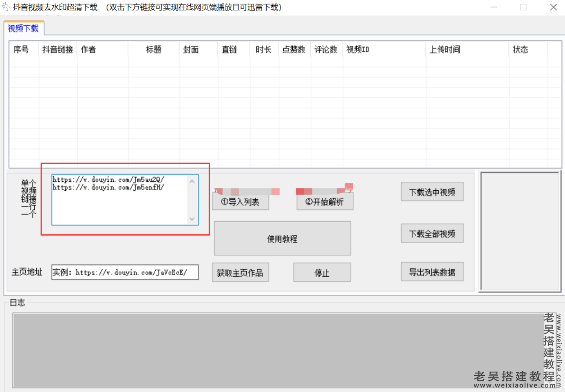Click the cover preview panel
The image size is (565, 392).
(x=520, y=231)
